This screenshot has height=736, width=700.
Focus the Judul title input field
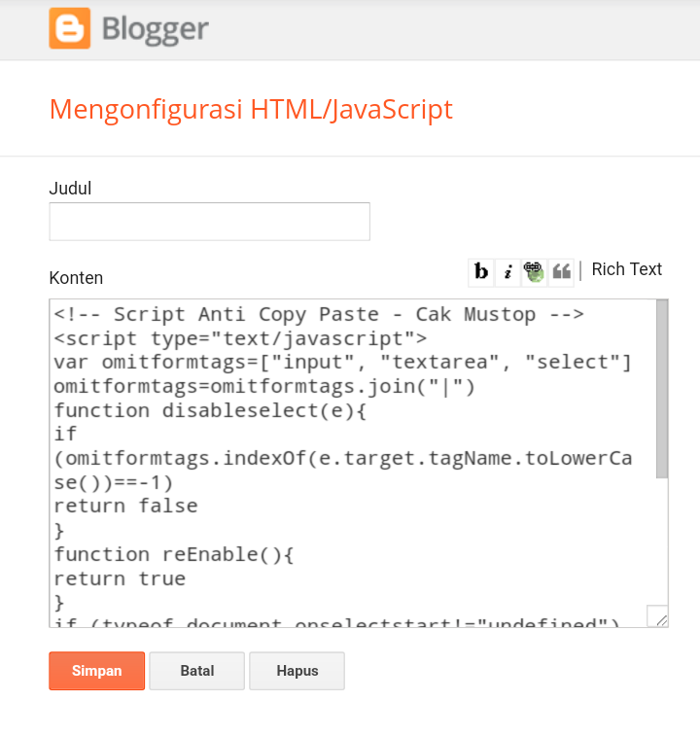[x=209, y=222]
